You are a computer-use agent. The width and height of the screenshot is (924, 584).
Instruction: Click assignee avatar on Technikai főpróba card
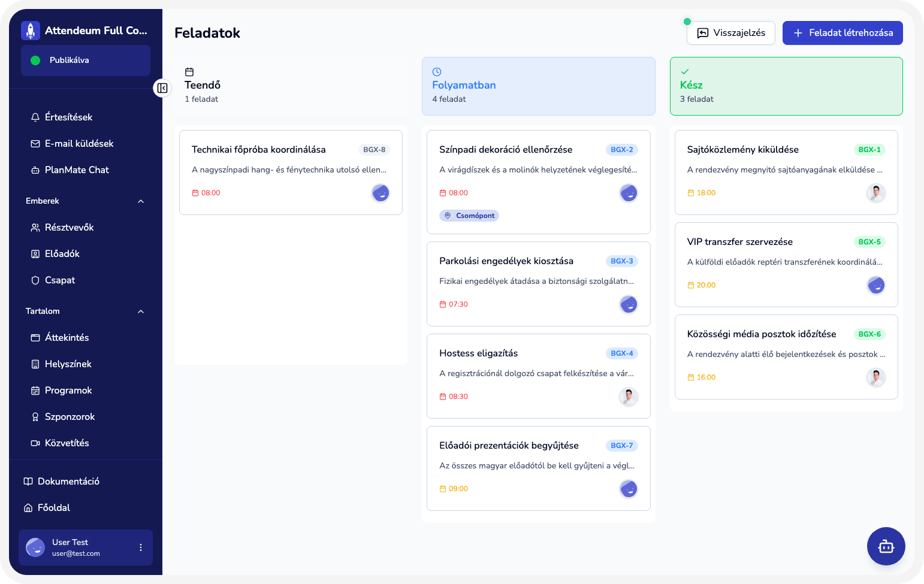point(381,193)
